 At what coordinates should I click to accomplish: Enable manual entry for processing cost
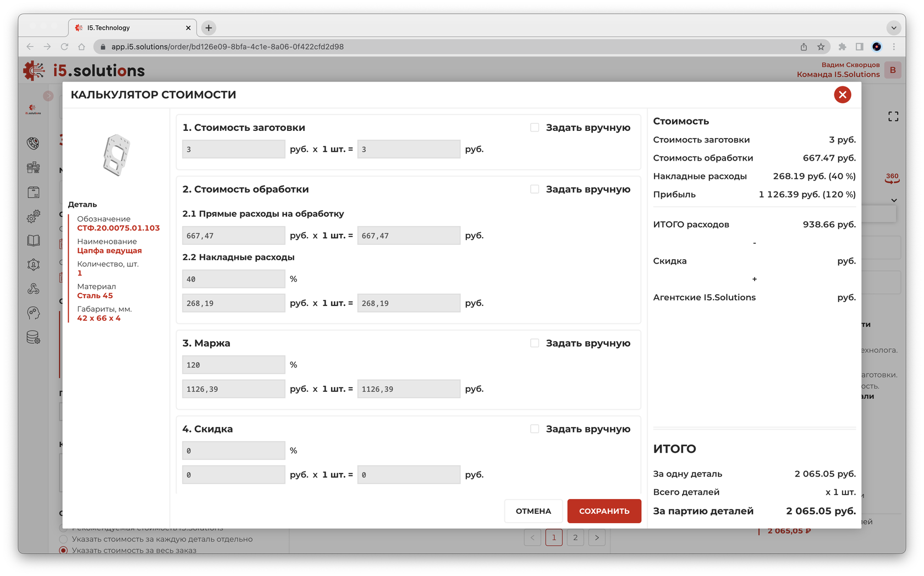(535, 189)
